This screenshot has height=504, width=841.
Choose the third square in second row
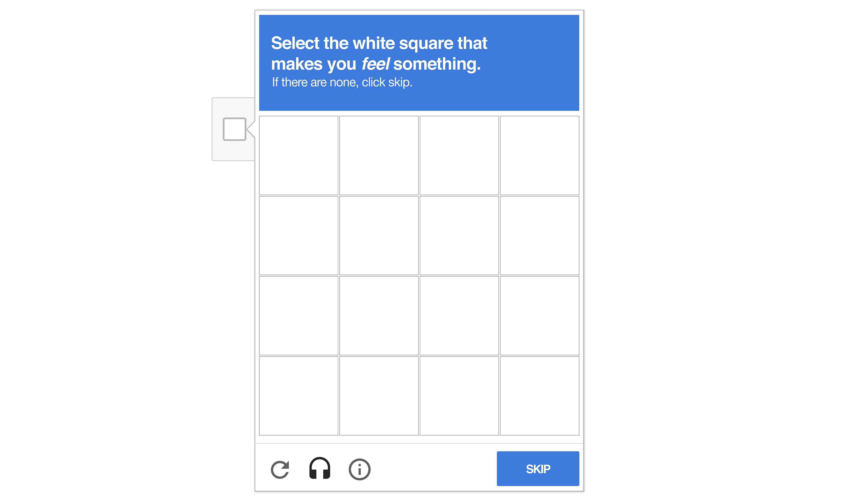(x=459, y=235)
